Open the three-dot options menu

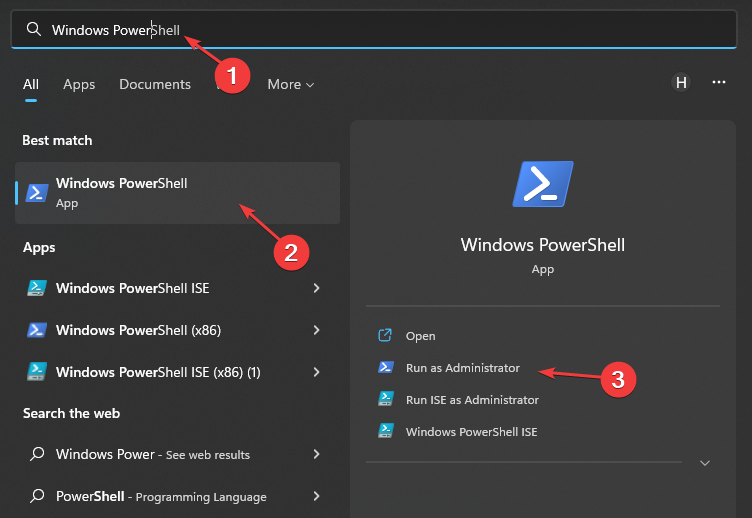pyautogui.click(x=718, y=82)
